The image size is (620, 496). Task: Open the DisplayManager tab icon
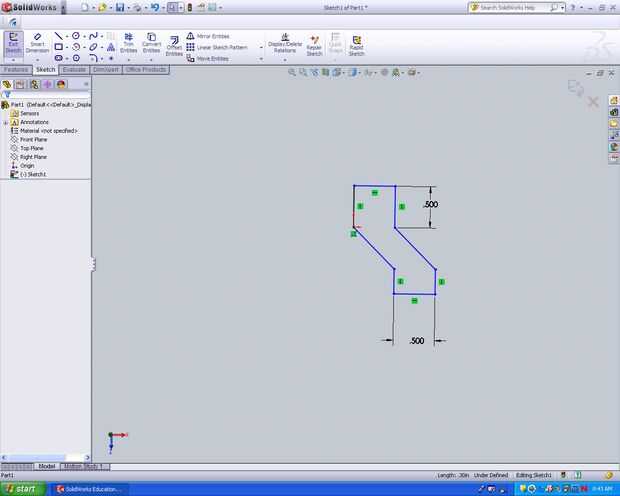(61, 84)
